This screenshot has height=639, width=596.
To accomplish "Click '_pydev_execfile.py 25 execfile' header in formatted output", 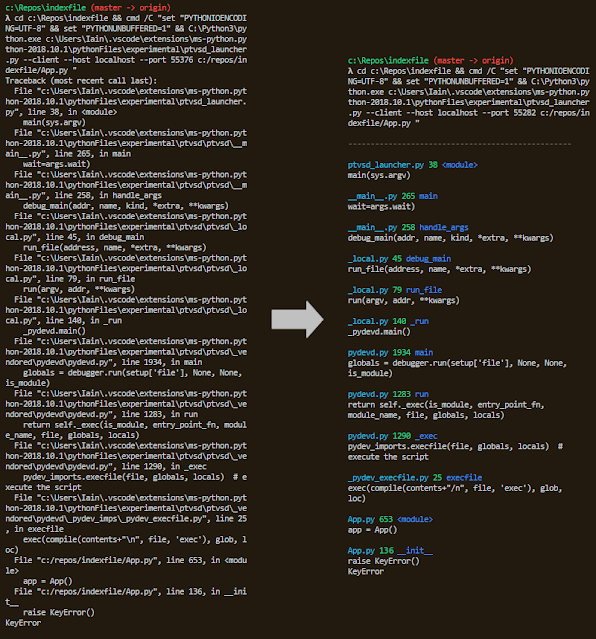I will click(415, 478).
